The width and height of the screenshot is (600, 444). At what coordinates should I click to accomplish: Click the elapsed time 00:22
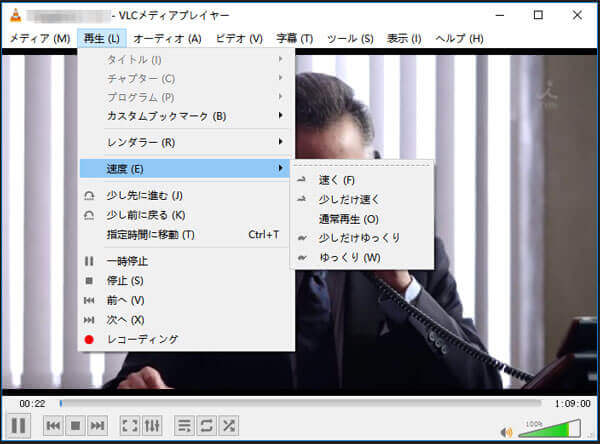32,403
